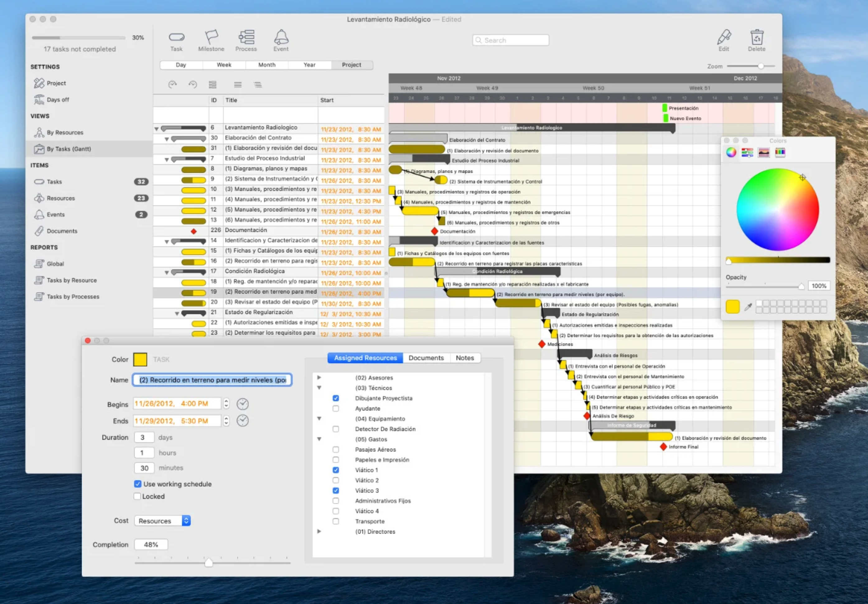Collapse the (05) Gastos group

pos(319,439)
